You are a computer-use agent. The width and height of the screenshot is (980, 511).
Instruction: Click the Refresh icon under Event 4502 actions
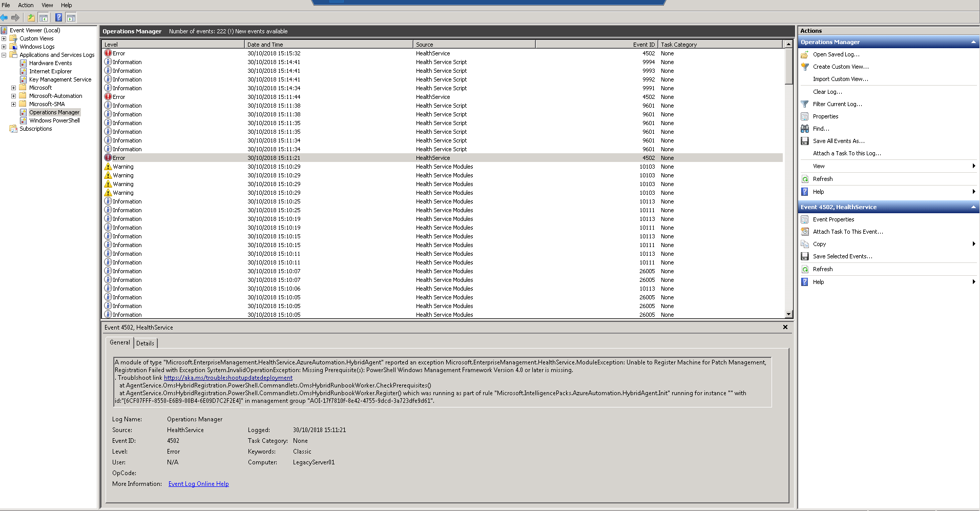coord(805,269)
